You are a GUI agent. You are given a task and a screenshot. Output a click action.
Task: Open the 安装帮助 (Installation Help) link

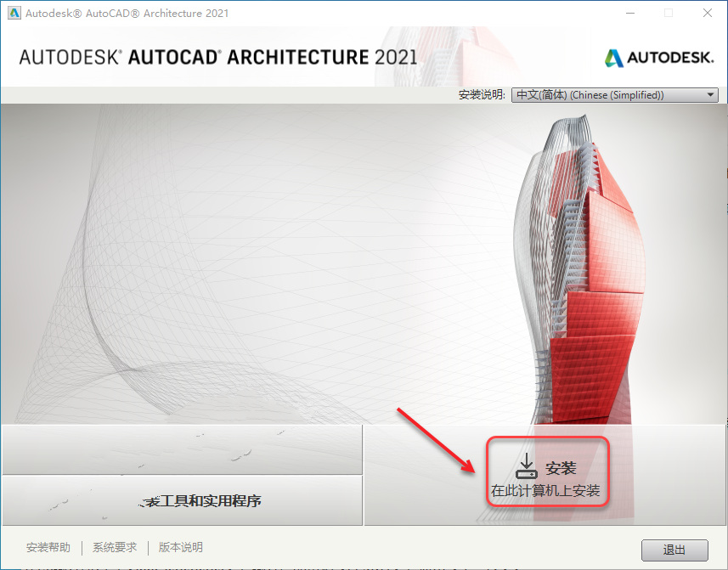click(x=48, y=547)
